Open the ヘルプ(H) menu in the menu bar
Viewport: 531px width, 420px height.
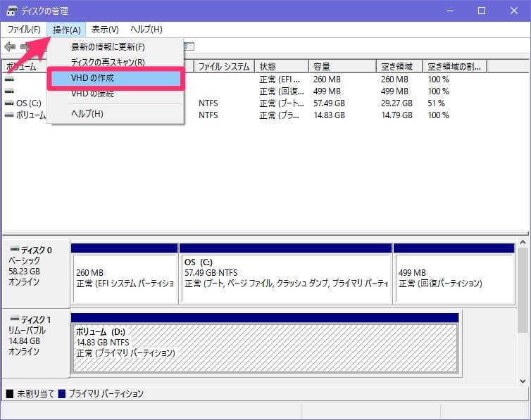[146, 30]
